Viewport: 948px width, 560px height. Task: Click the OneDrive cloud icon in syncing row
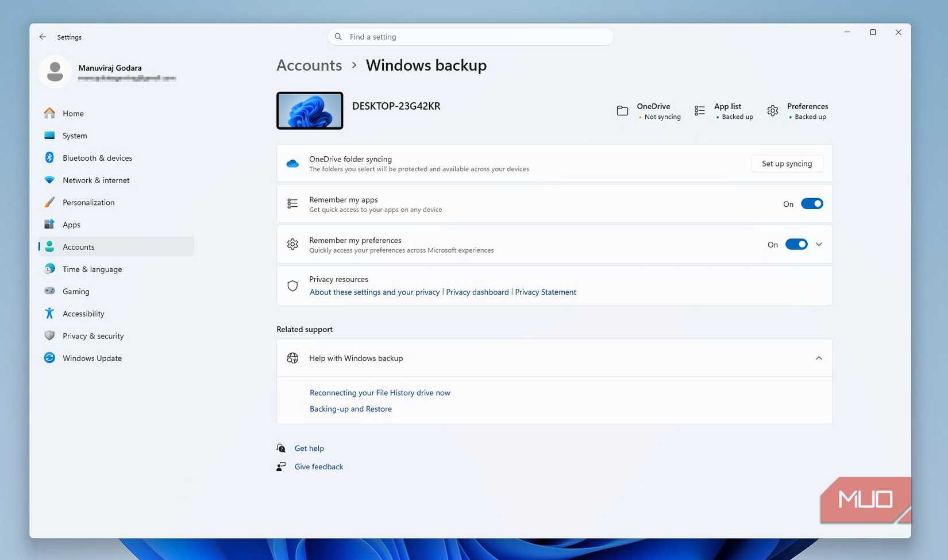pos(292,164)
